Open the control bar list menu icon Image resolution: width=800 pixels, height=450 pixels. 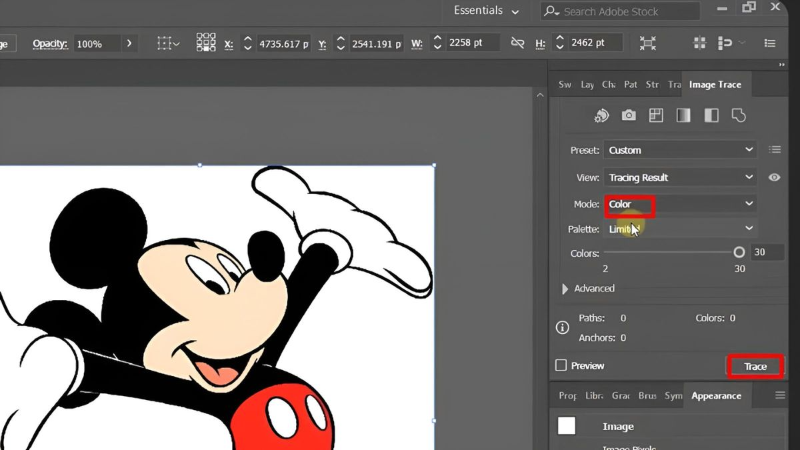click(x=770, y=43)
